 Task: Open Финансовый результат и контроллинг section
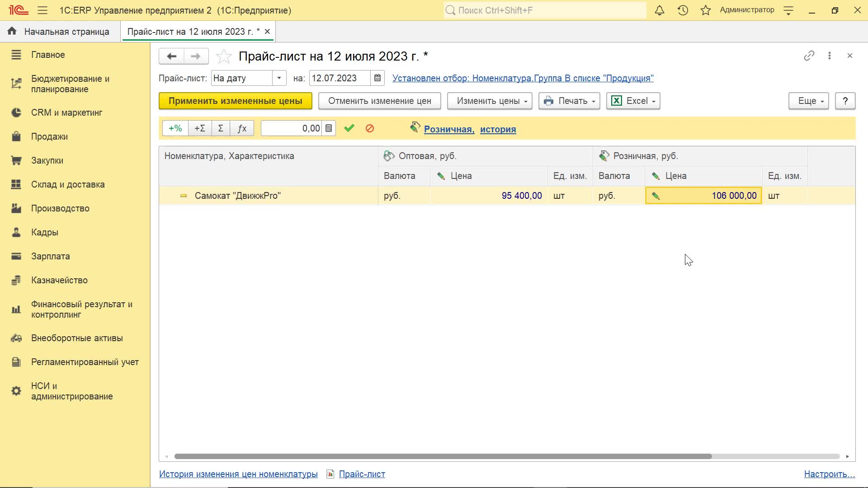pos(75,310)
